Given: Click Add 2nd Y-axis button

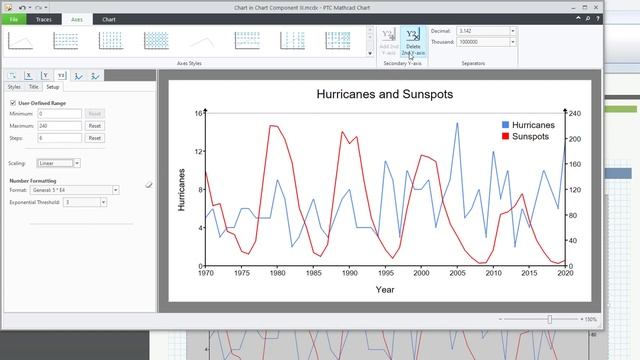Looking at the screenshot, I should (x=389, y=42).
